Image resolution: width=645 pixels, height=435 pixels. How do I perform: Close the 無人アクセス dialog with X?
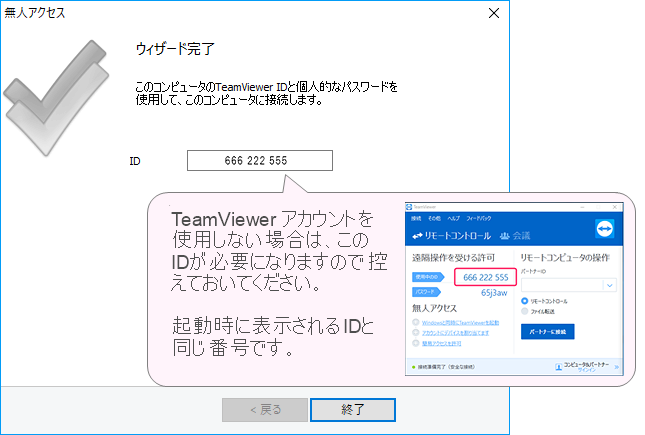pyautogui.click(x=494, y=13)
